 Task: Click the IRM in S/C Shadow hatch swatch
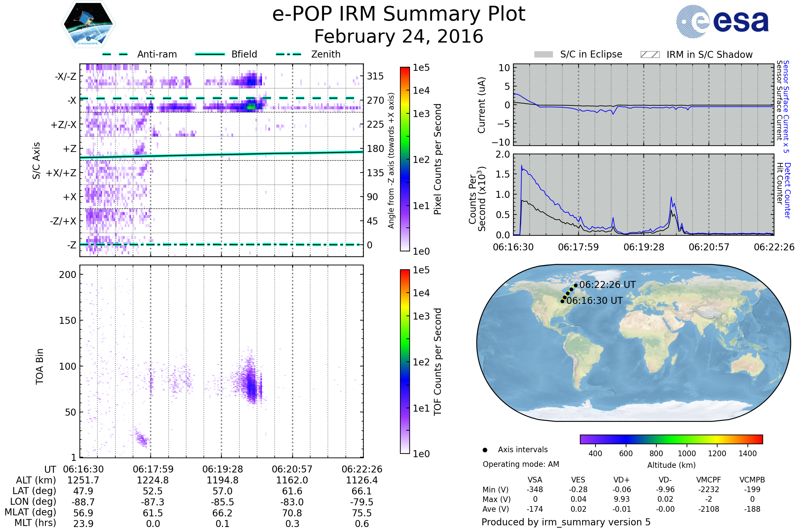[x=650, y=55]
